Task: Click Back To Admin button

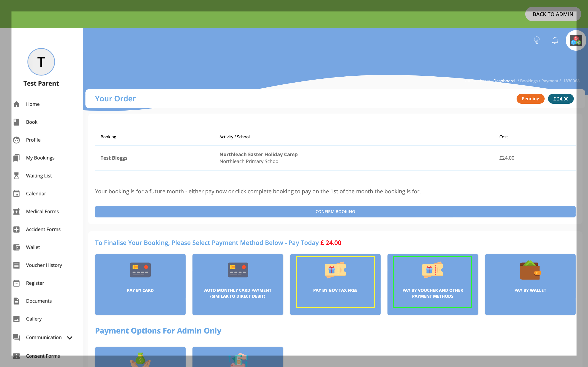Action: point(553,14)
